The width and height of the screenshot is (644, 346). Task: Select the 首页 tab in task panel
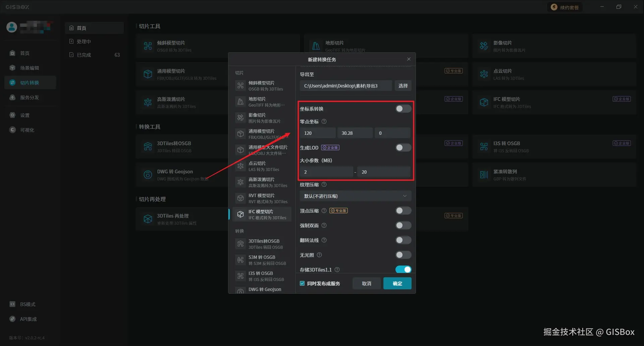(94, 28)
